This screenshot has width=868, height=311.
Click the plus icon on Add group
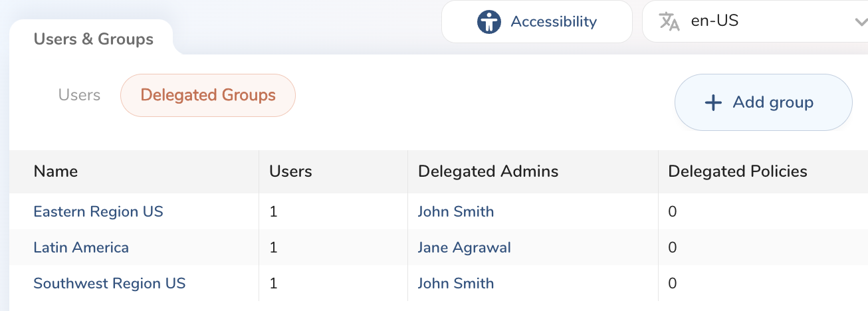click(713, 102)
